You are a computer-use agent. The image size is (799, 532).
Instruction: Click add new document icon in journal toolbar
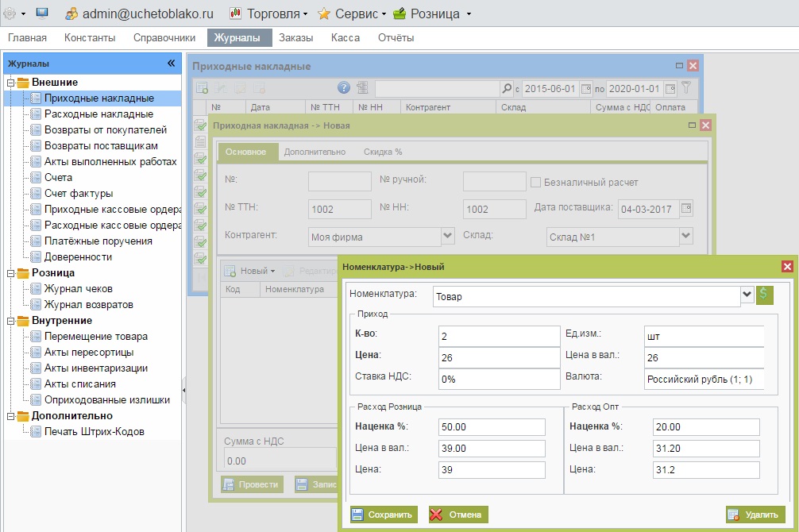tap(202, 88)
